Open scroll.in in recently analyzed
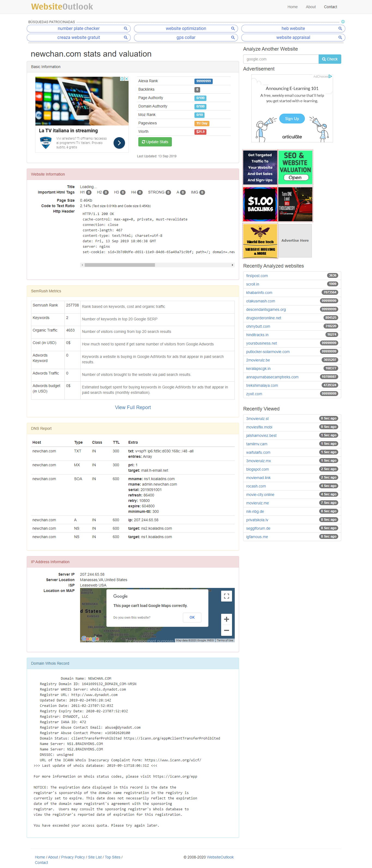372x868 pixels. pyautogui.click(x=253, y=284)
